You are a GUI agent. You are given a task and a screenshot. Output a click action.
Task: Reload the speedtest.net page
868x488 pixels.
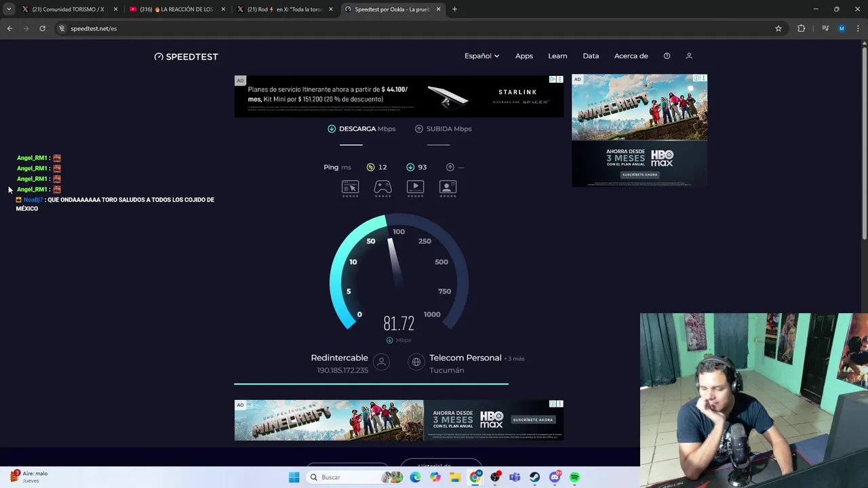[x=42, y=28]
